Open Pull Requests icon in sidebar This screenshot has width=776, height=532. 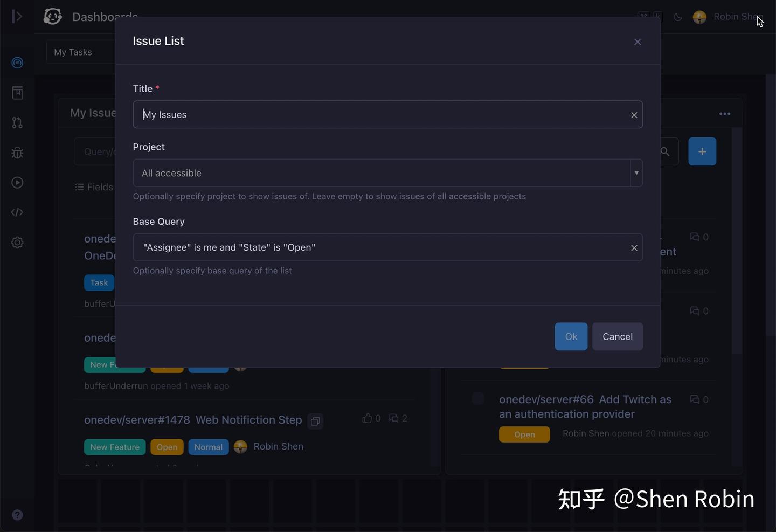[x=17, y=123]
